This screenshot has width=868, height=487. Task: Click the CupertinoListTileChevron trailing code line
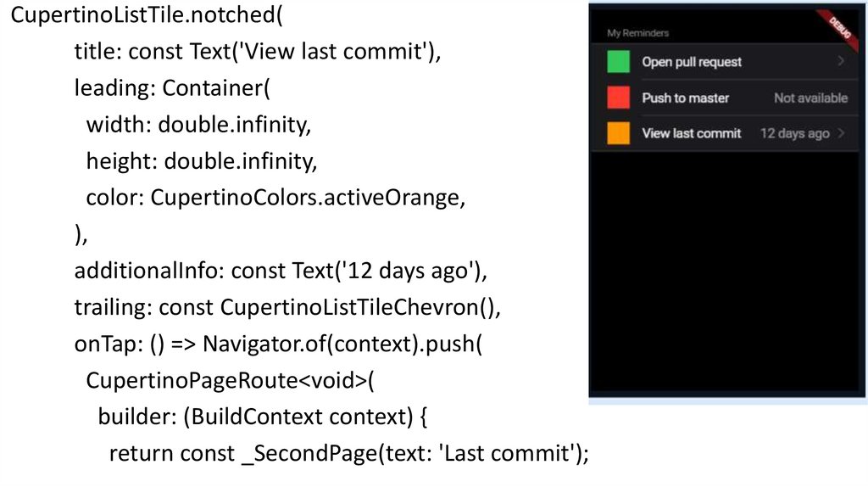[288, 307]
